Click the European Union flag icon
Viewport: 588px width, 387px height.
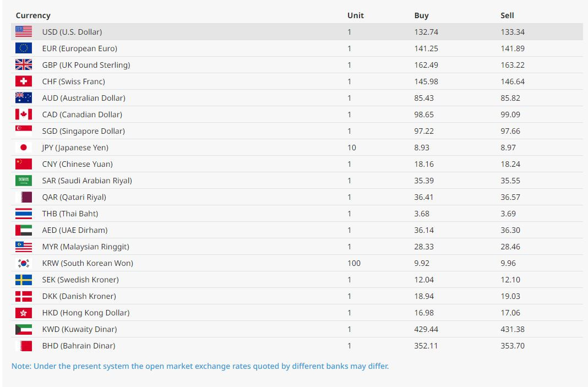24,48
